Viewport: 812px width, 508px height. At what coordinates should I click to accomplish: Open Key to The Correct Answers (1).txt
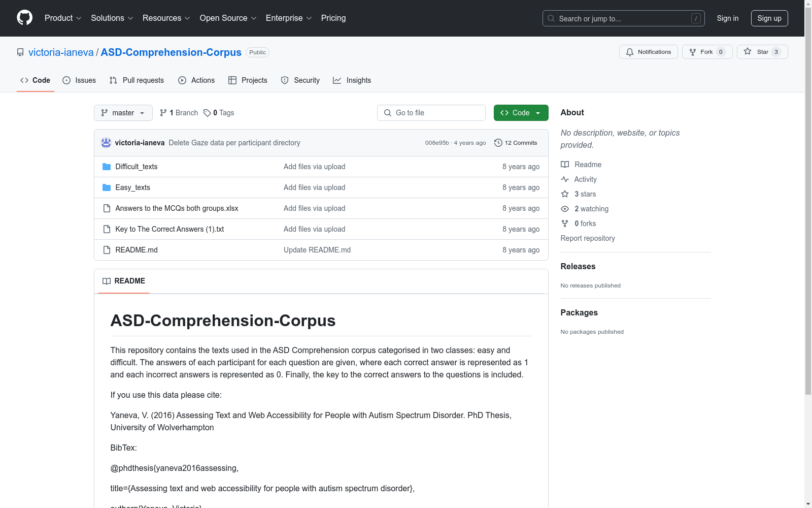170,229
